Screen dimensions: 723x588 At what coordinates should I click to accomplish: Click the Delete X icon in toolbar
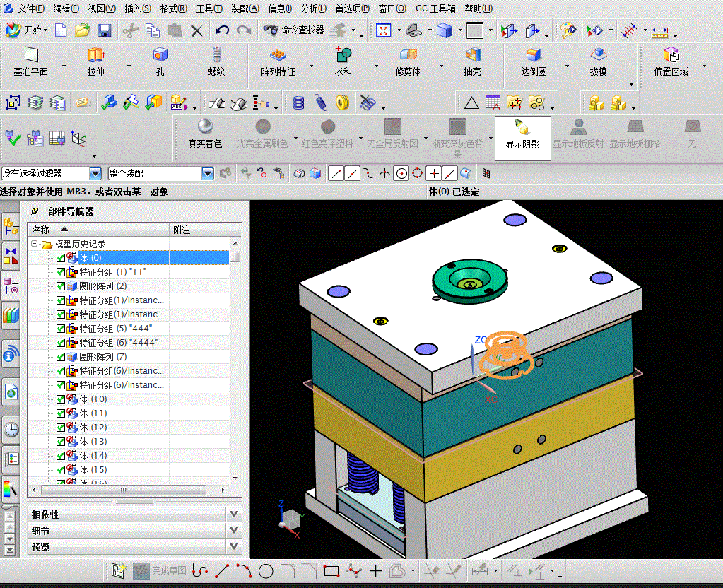point(197,31)
